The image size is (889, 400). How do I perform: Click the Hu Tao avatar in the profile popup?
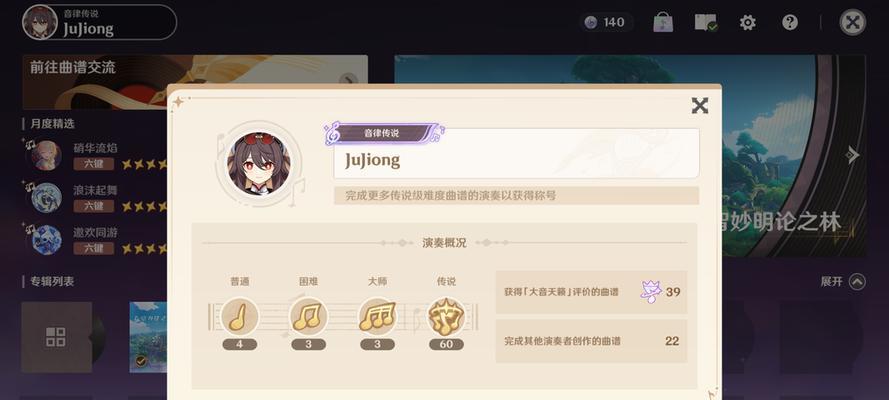(259, 164)
